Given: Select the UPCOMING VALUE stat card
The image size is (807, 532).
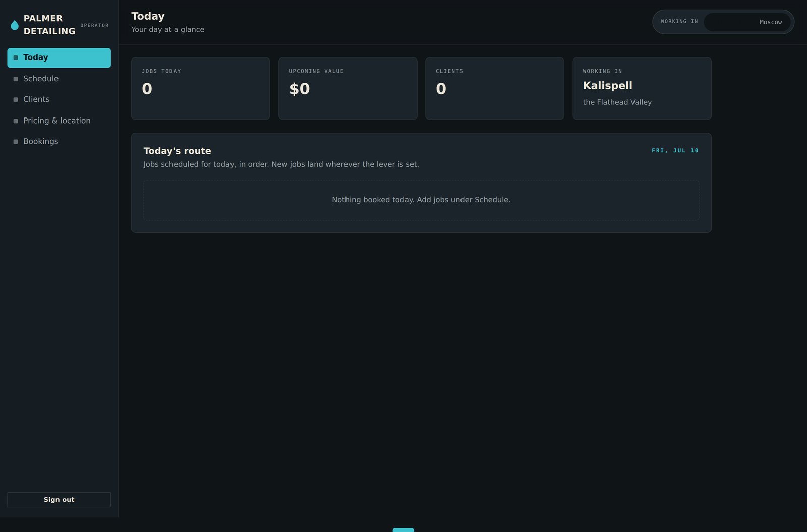Looking at the screenshot, I should click(x=348, y=88).
